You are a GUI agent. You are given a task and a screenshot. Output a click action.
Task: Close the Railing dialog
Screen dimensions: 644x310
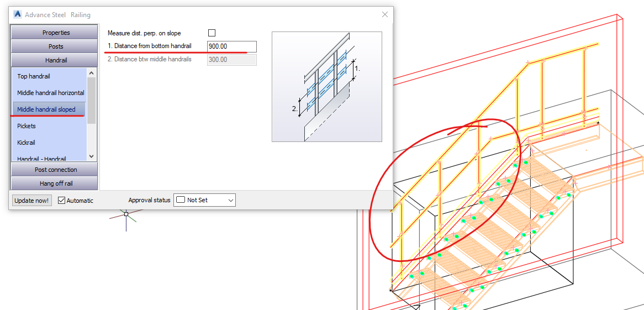coord(385,14)
